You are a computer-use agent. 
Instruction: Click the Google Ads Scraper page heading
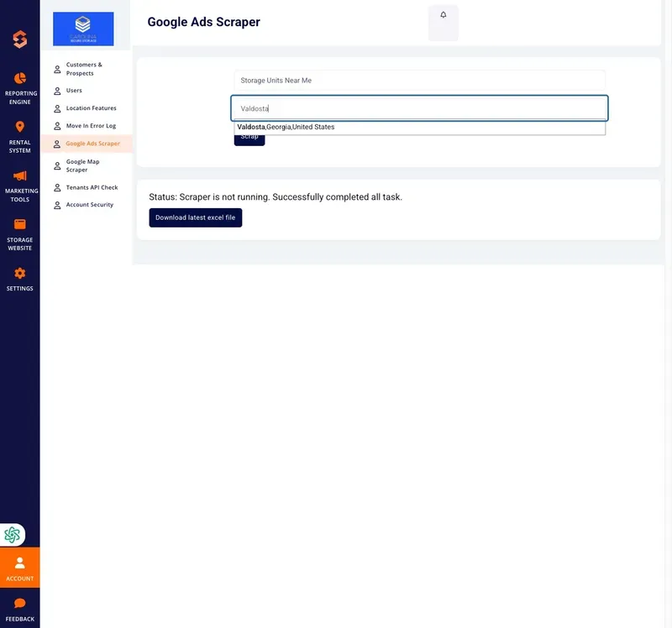click(203, 22)
